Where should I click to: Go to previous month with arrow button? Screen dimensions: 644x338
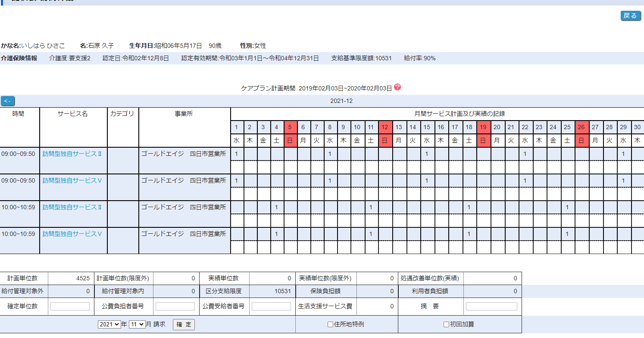pos(8,101)
